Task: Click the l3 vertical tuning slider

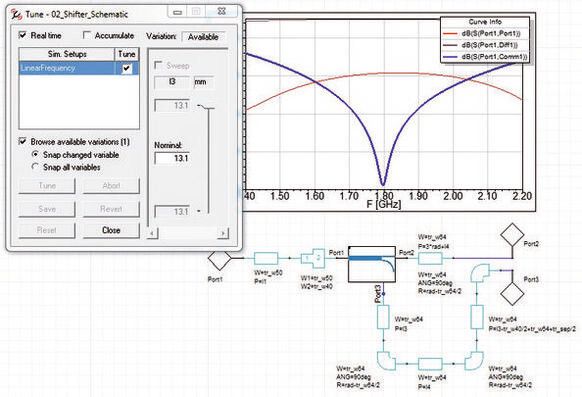Action: (x=208, y=160)
